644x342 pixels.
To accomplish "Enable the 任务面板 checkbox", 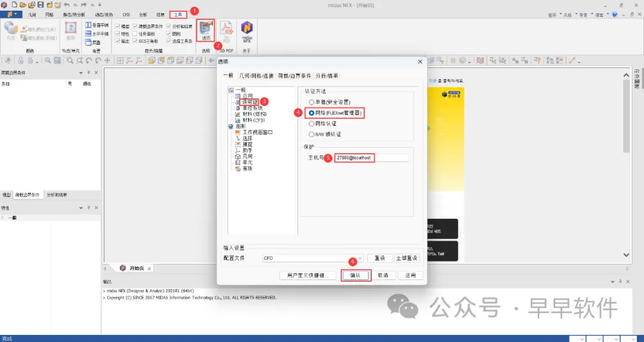I will 135,34.
